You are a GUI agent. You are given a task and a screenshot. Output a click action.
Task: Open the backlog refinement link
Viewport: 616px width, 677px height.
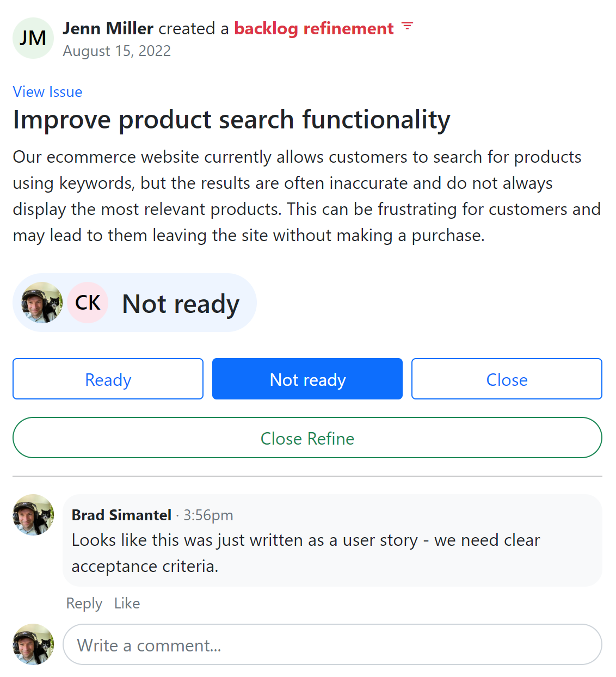point(314,28)
